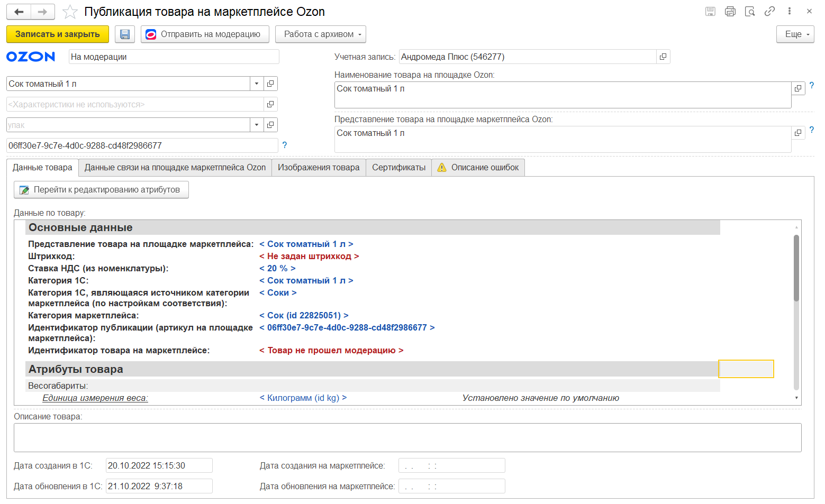825x504 pixels.
Task: Click the Сок (id 22825051) category link
Action: coord(304,316)
